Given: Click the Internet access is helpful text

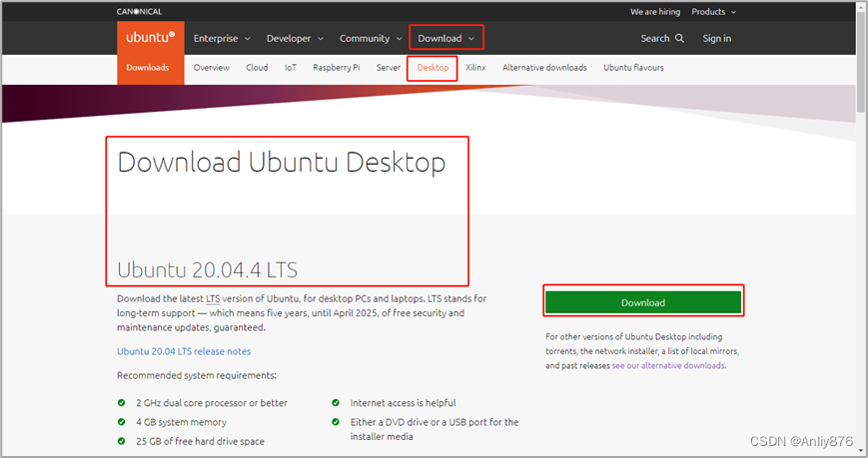Looking at the screenshot, I should (403, 403).
